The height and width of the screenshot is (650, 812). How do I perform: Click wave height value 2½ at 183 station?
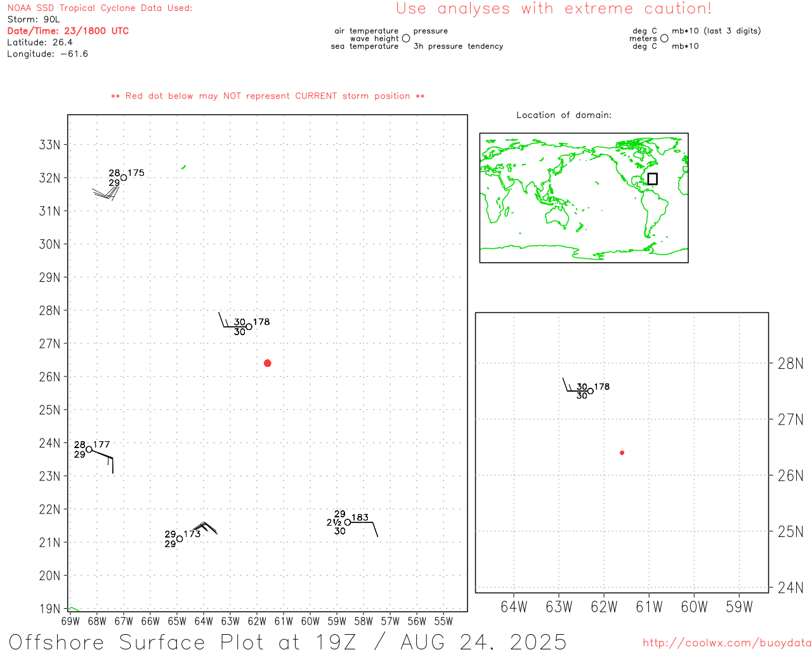tap(334, 522)
